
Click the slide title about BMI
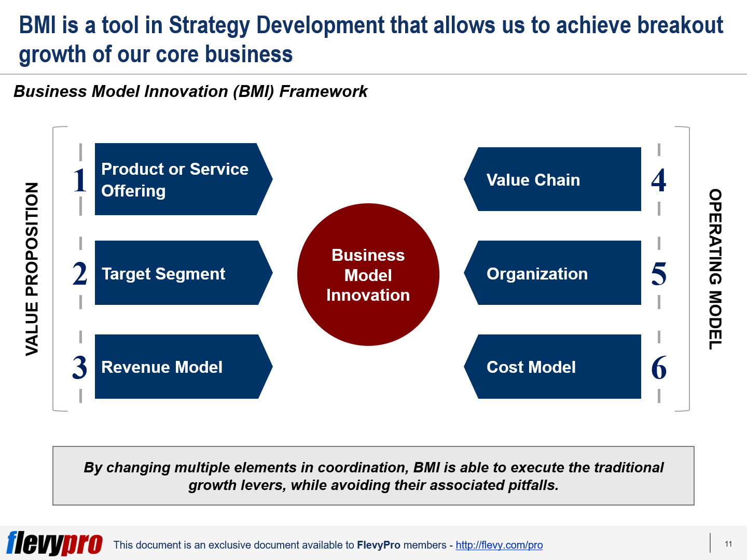(371, 40)
